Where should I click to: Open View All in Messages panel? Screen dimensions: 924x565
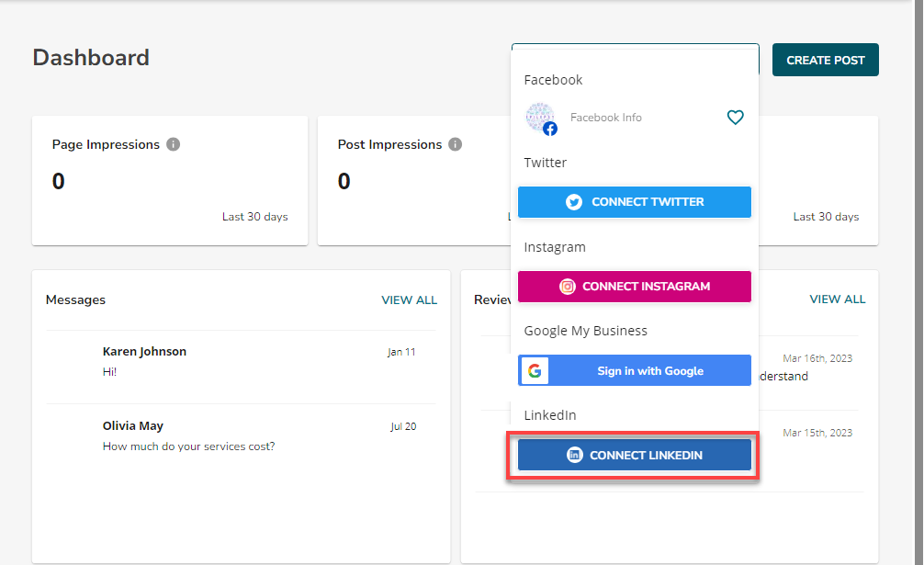(409, 299)
